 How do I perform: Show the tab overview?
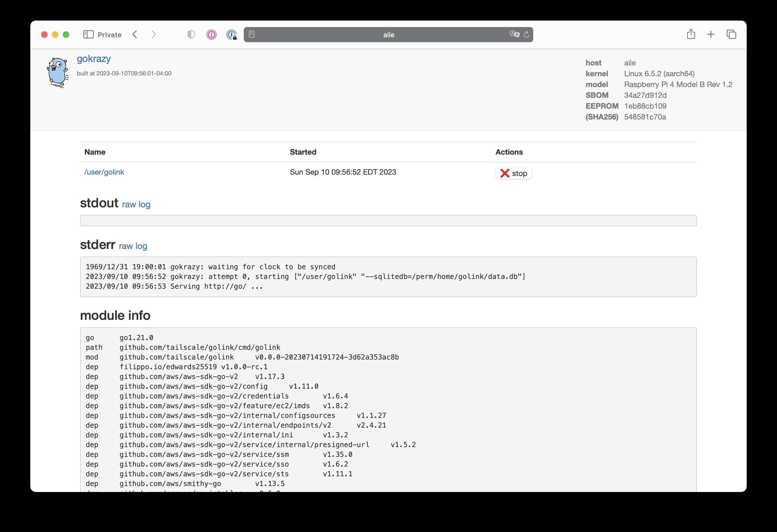coord(731,34)
